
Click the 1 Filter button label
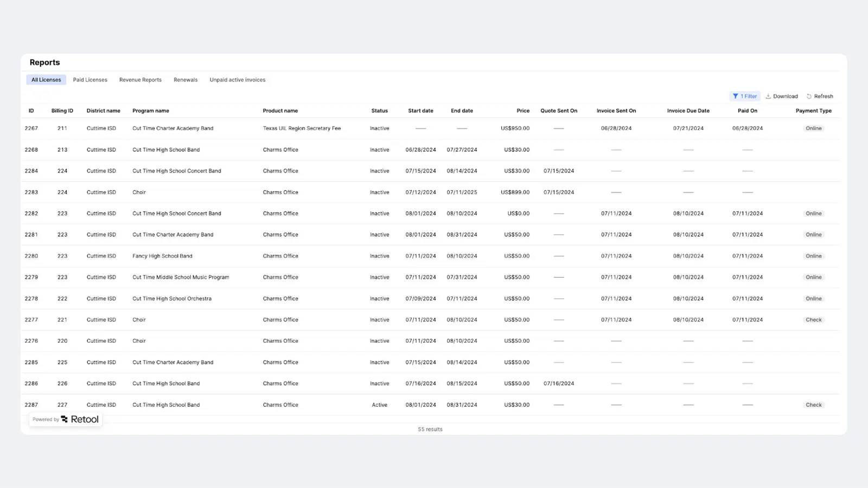point(749,96)
